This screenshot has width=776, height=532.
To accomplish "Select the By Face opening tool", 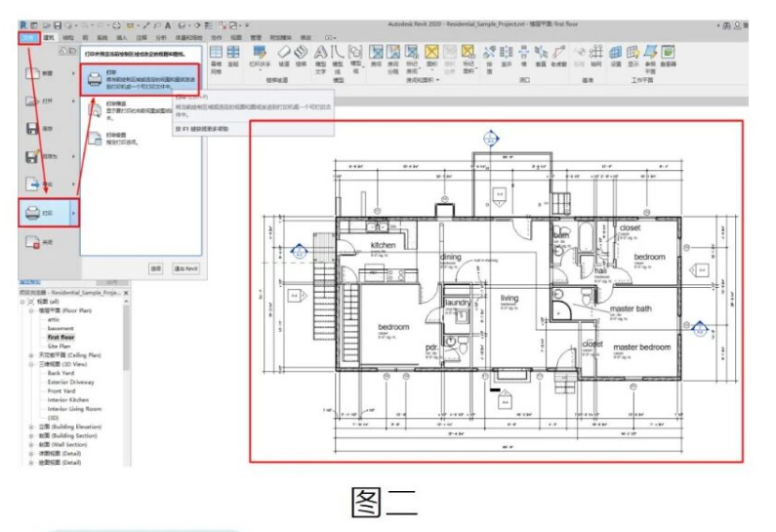I will coord(489,60).
